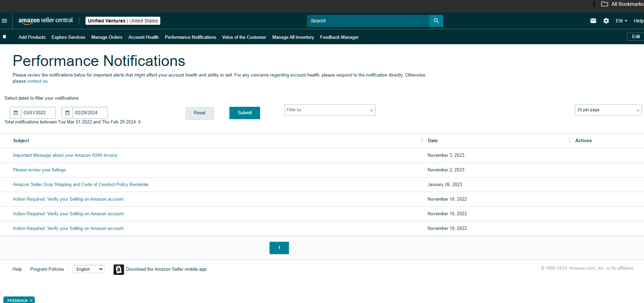This screenshot has height=303, width=644.
Task: Click the total notifications count text
Action: click(x=73, y=122)
